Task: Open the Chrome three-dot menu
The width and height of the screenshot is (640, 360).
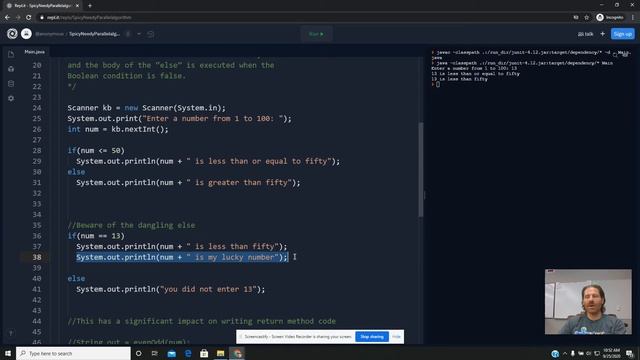Action: tap(633, 17)
